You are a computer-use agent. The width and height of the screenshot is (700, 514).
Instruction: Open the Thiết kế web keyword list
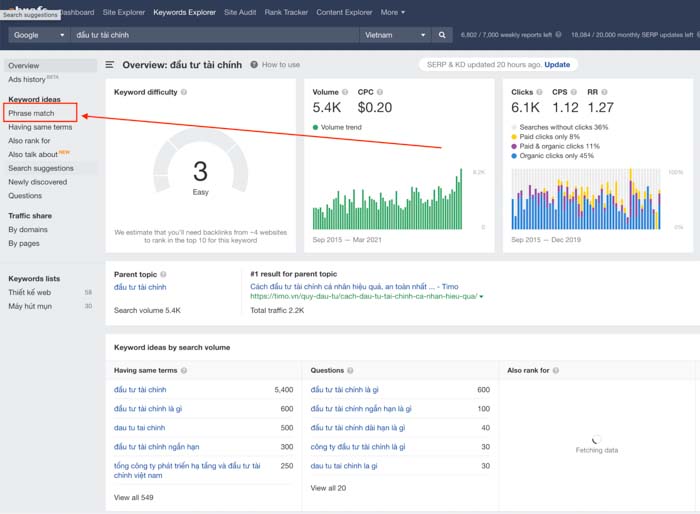[x=29, y=293]
